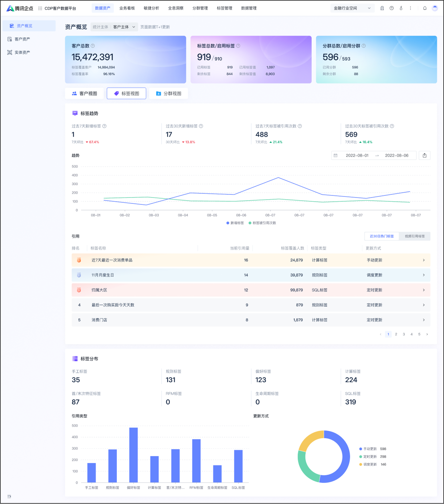444x504 pixels.
Task: Expand row 最后一次购买距今天天数 chevron
Action: coord(424,305)
